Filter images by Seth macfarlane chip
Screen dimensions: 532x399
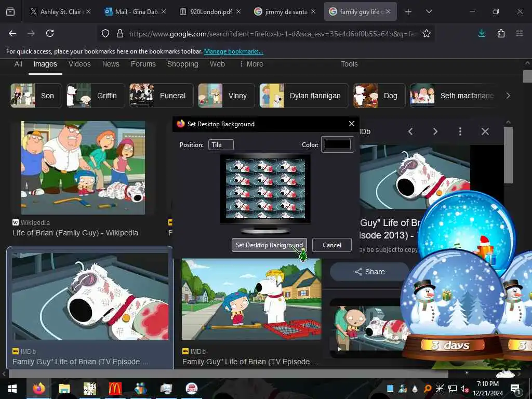(x=455, y=96)
